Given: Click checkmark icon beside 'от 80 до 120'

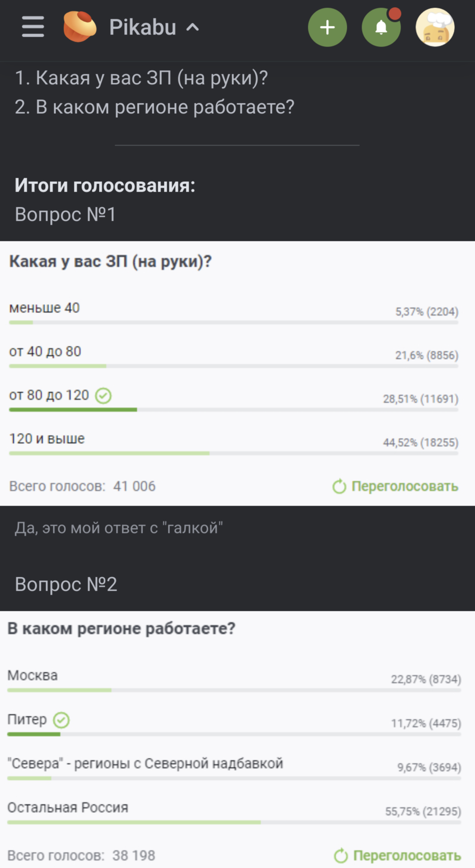Looking at the screenshot, I should click(104, 395).
